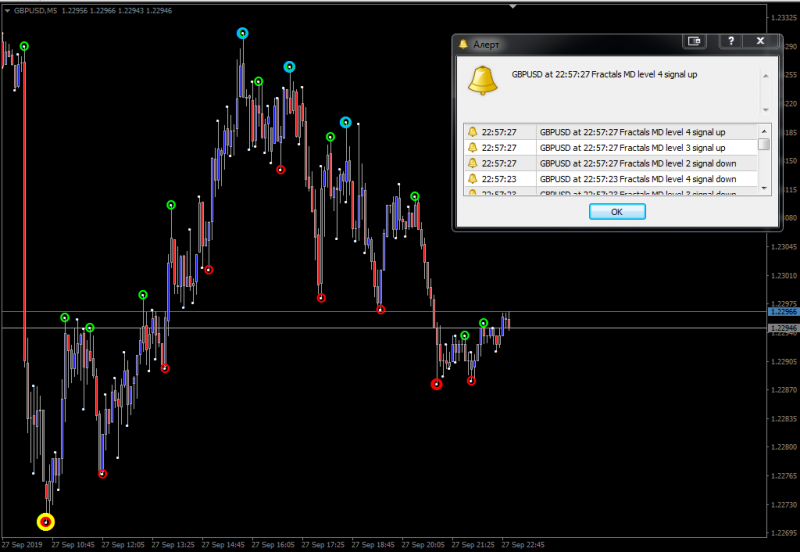This screenshot has height=552, width=800.
Task: Click the alert message text beside the large bell
Action: tap(604, 74)
